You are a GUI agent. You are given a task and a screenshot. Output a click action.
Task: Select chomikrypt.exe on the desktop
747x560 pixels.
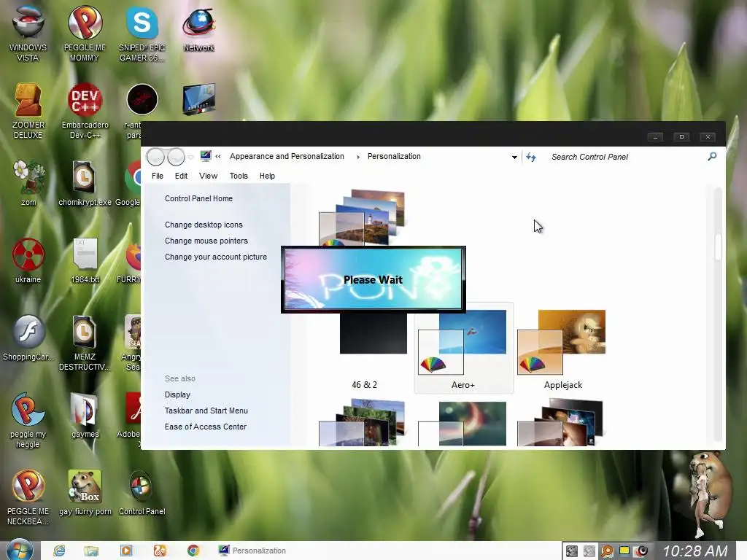85,183
